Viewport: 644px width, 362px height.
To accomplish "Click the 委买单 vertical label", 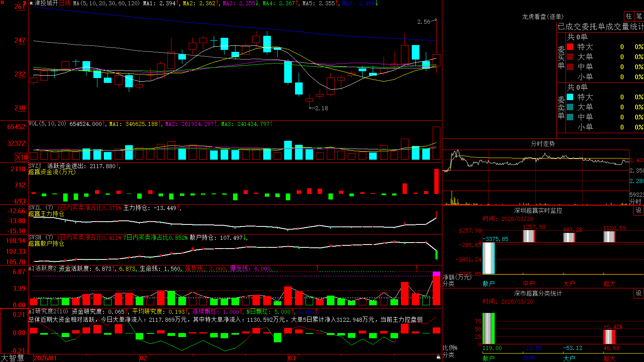I will pyautogui.click(x=561, y=57).
